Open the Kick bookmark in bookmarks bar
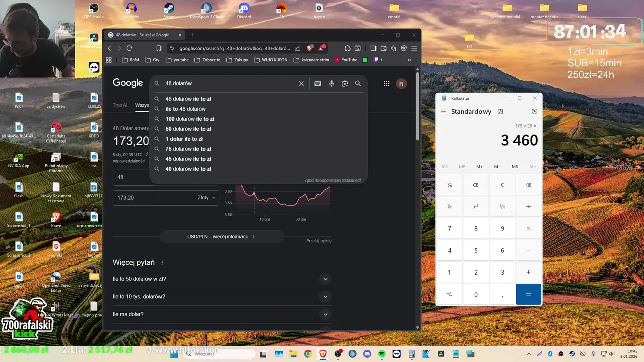The width and height of the screenshot is (644, 362). [365, 60]
